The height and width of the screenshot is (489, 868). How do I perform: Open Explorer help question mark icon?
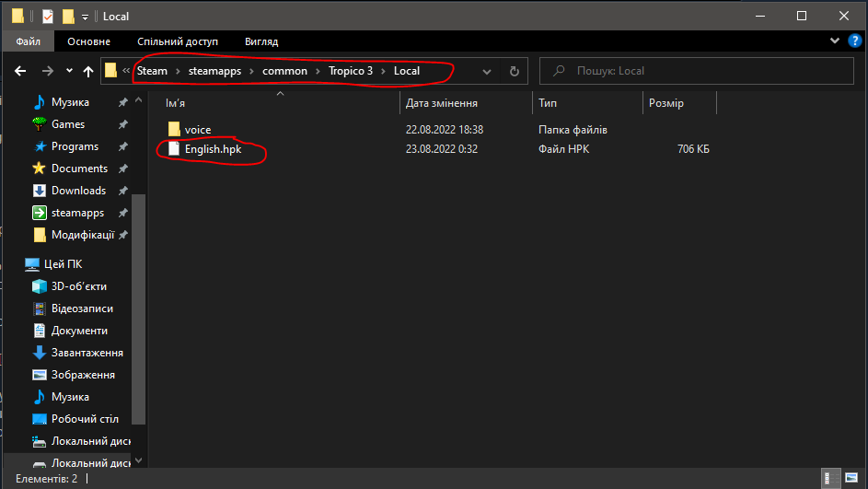(x=855, y=41)
